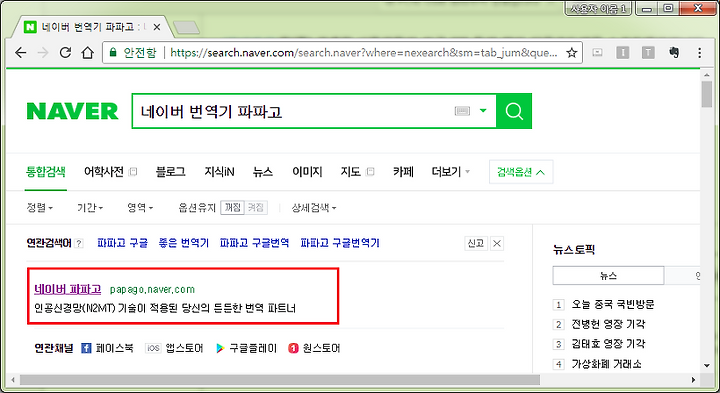Switch to the 뉴스 search tab

point(263,172)
